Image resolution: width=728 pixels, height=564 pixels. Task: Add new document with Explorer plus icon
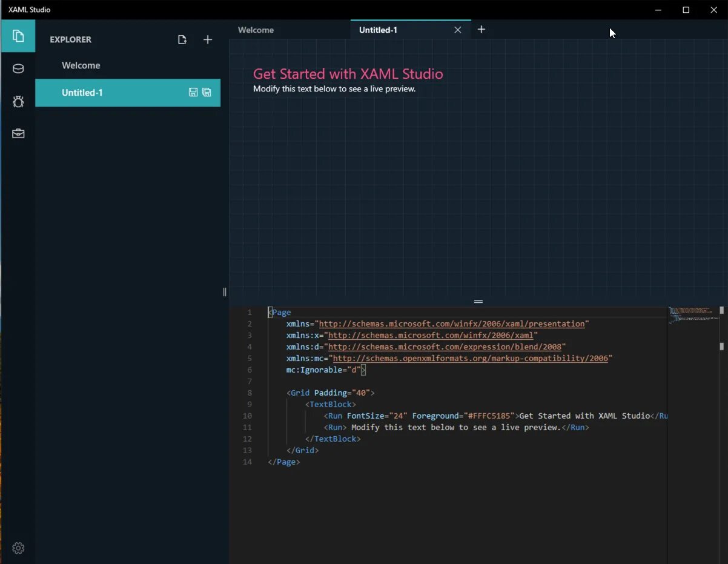(x=208, y=40)
